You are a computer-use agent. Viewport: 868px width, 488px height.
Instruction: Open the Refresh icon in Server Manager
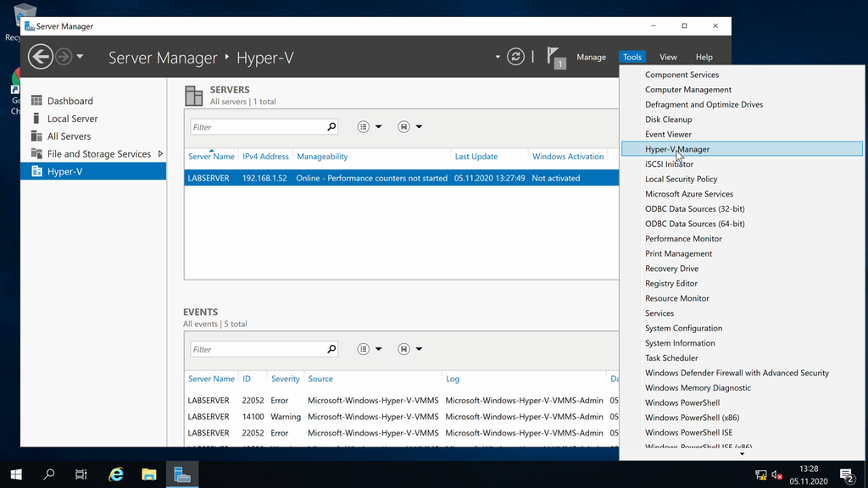pos(515,57)
